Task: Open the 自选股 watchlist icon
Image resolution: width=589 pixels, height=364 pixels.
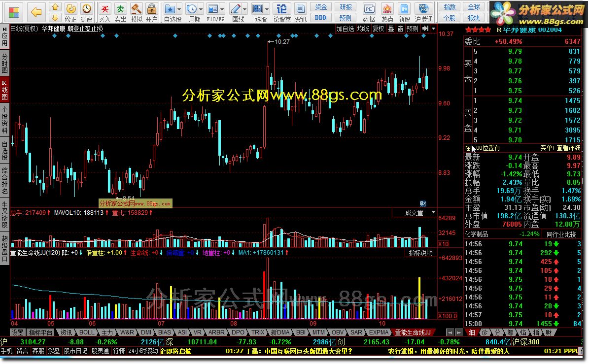Action: click(x=170, y=12)
